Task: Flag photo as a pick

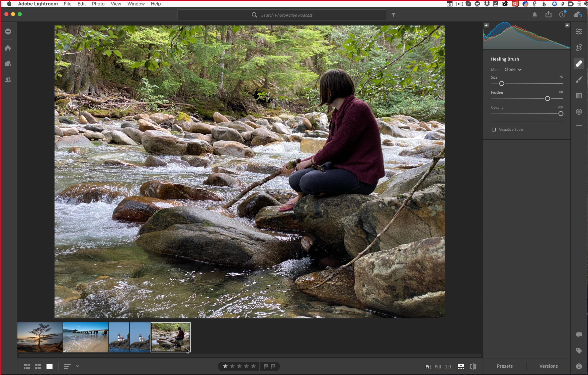Action: [266, 366]
